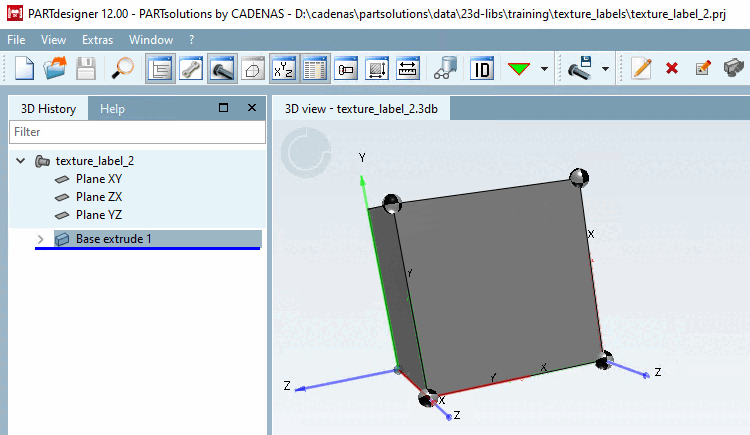Open a project with the folder icon
Viewport: 750px width, 435px height.
pyautogui.click(x=55, y=68)
